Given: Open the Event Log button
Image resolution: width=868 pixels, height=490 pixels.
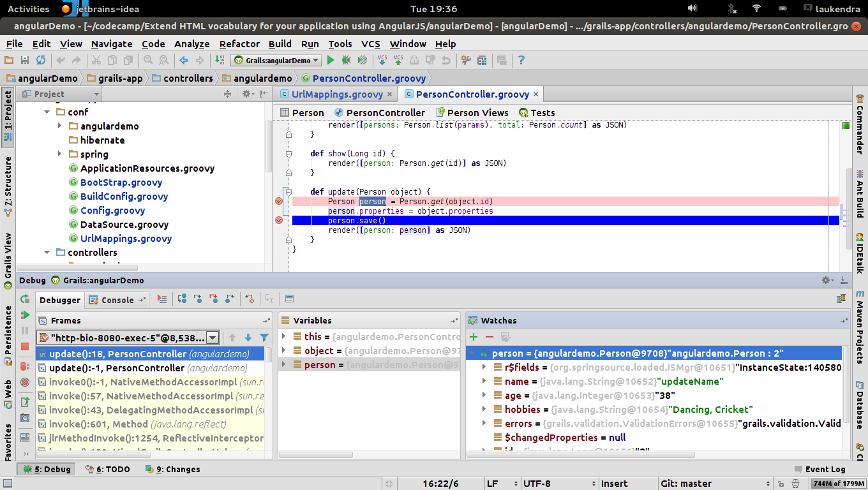Looking at the screenshot, I should click(x=819, y=469).
